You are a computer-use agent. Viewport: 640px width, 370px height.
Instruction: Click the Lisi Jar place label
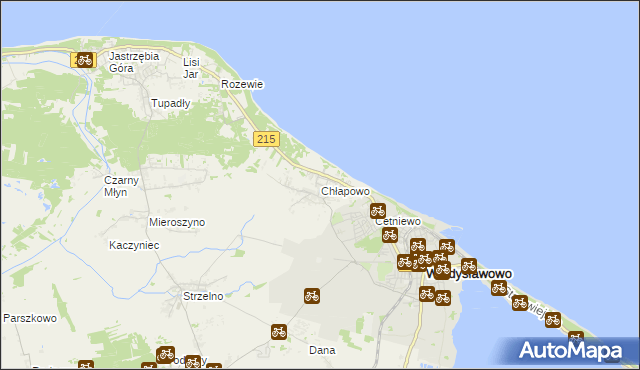click(x=191, y=68)
